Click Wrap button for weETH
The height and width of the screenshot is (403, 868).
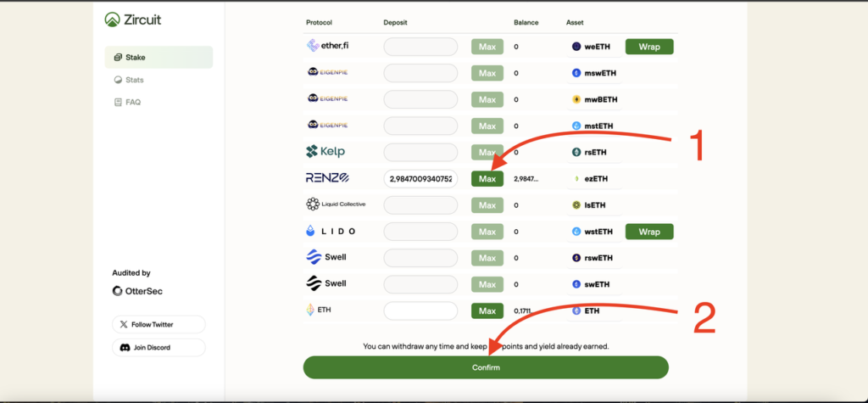(649, 47)
